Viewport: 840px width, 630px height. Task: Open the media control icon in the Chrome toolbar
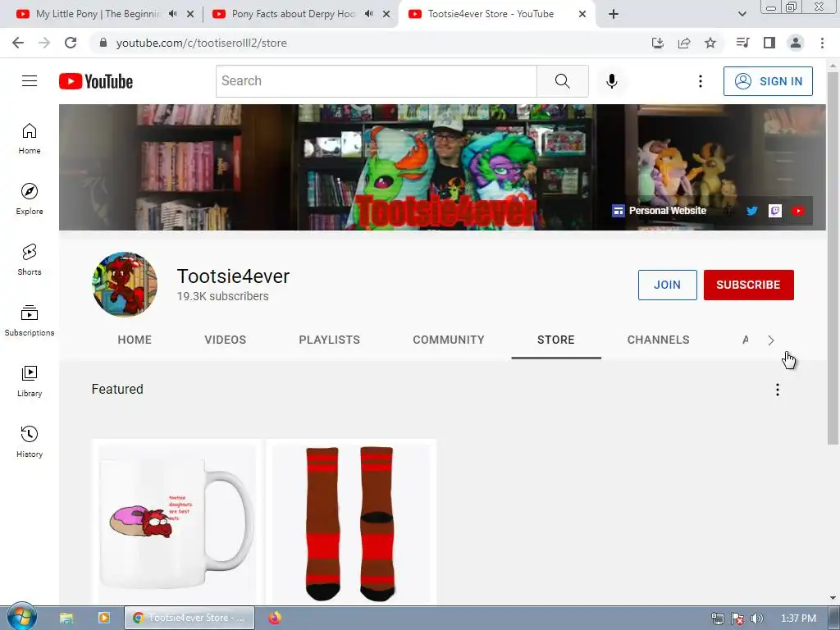pyautogui.click(x=742, y=43)
